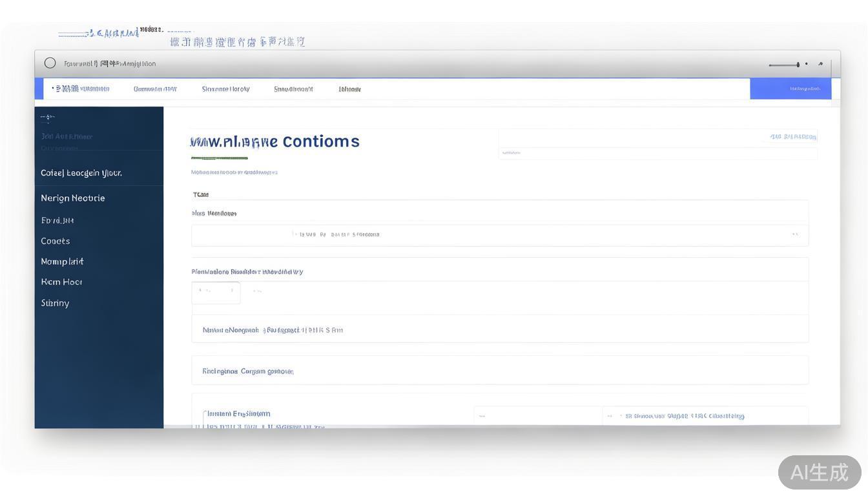Viewport: 868px width, 496px height.
Task: Click the small icon atop the dark sidebar
Action: (47, 118)
